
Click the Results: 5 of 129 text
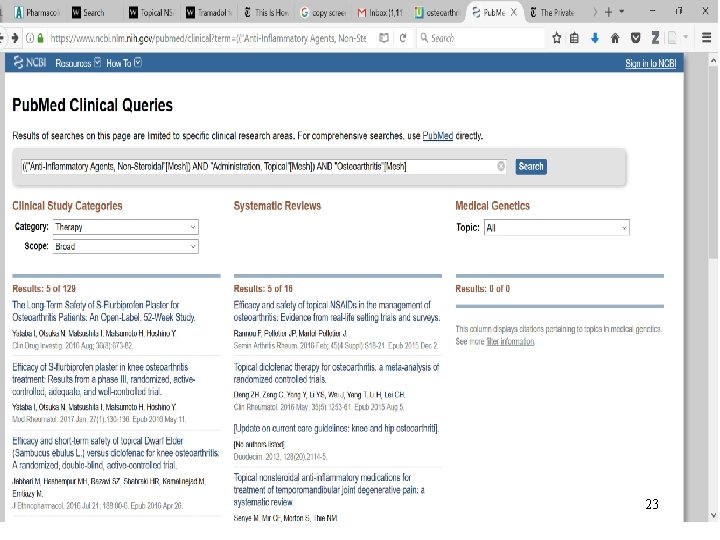(44, 289)
